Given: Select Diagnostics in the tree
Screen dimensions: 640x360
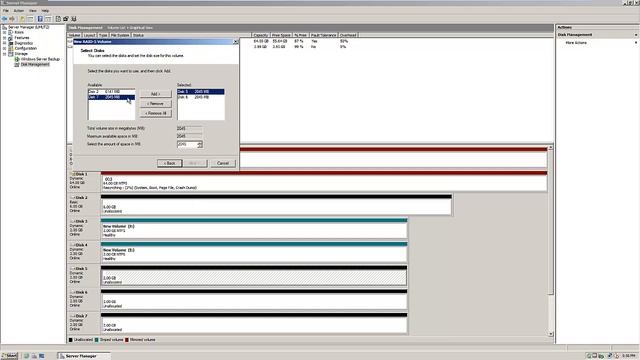Looking at the screenshot, I should click(24, 43).
